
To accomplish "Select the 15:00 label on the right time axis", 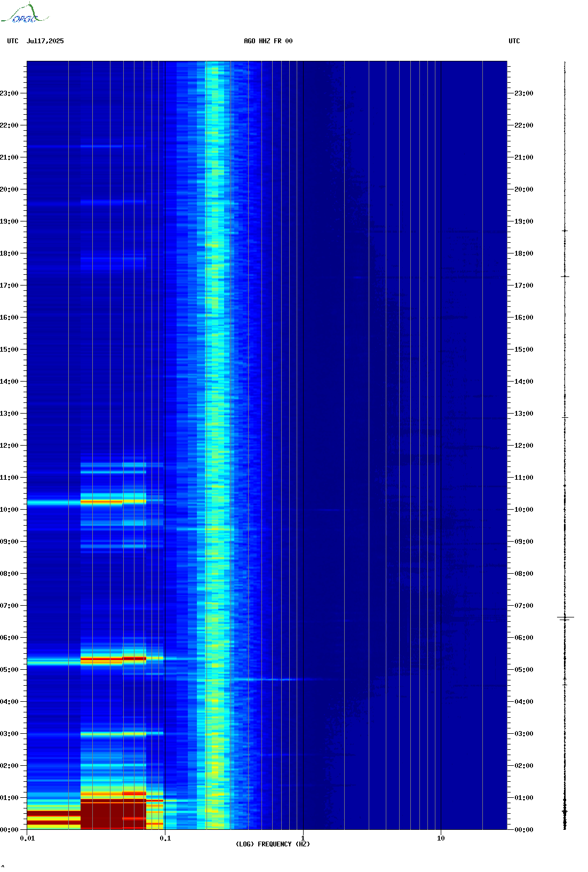I will point(524,350).
